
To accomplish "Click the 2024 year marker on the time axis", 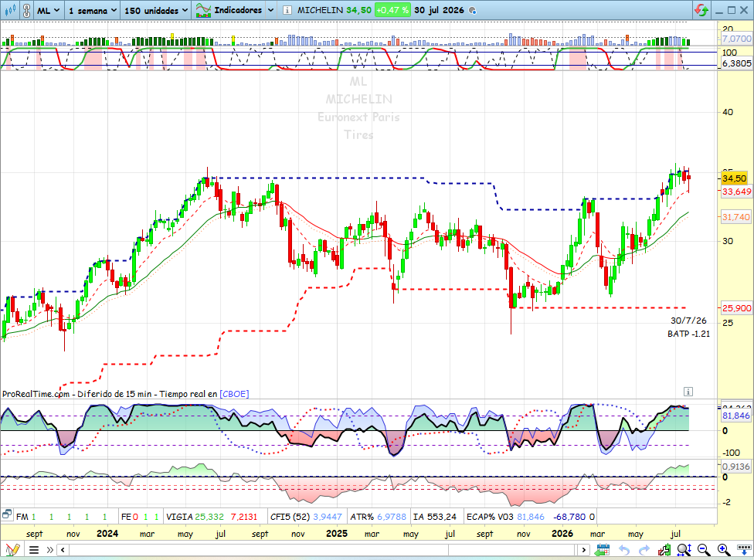I will tap(107, 533).
